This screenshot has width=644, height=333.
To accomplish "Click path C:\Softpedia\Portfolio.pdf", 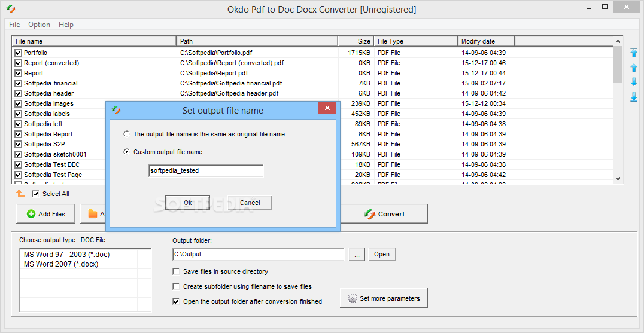I will (216, 53).
